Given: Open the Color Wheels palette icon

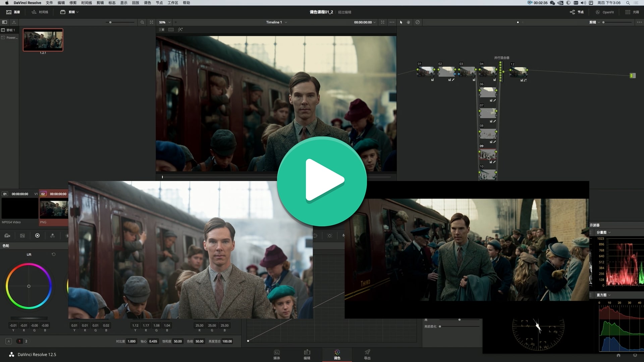Looking at the screenshot, I should (38, 236).
